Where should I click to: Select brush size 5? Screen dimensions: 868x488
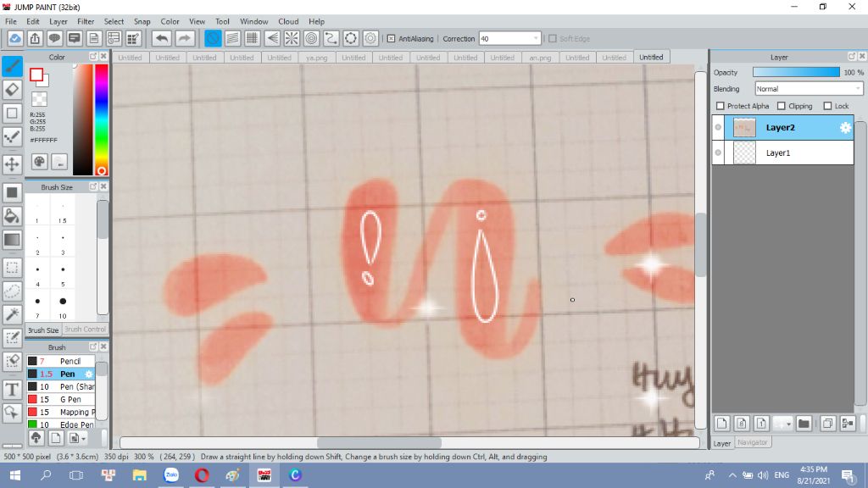63,274
